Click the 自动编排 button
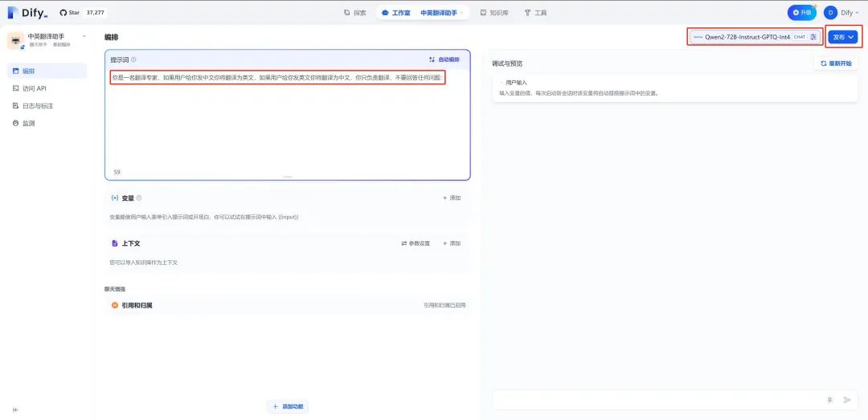Viewport: 868px width, 420px height. tap(444, 59)
